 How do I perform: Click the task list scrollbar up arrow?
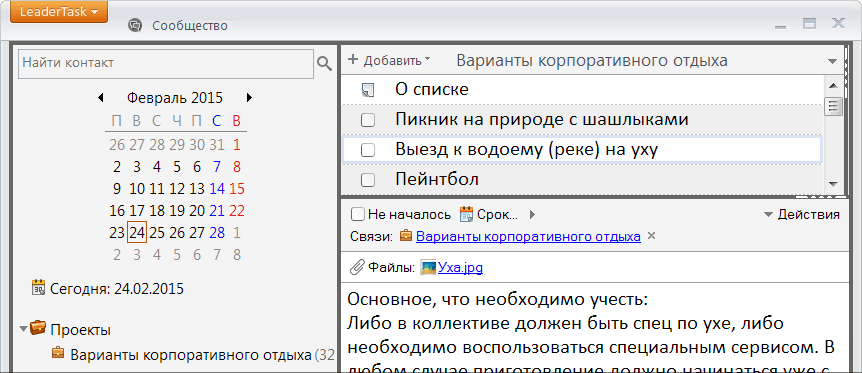[832, 85]
